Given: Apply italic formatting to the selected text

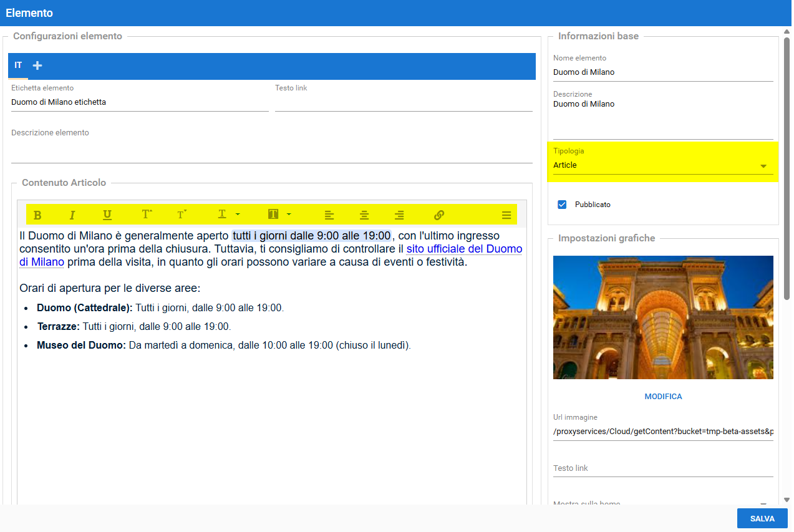Looking at the screenshot, I should [72, 215].
